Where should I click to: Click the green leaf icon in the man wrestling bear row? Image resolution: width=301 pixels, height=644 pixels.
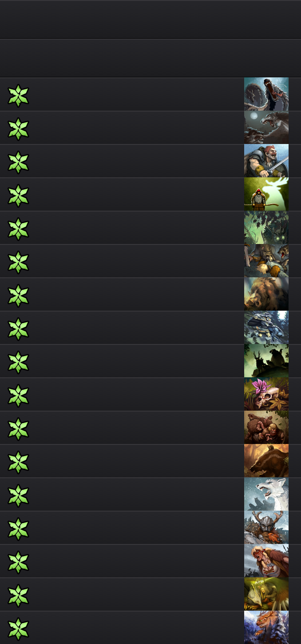point(18,429)
